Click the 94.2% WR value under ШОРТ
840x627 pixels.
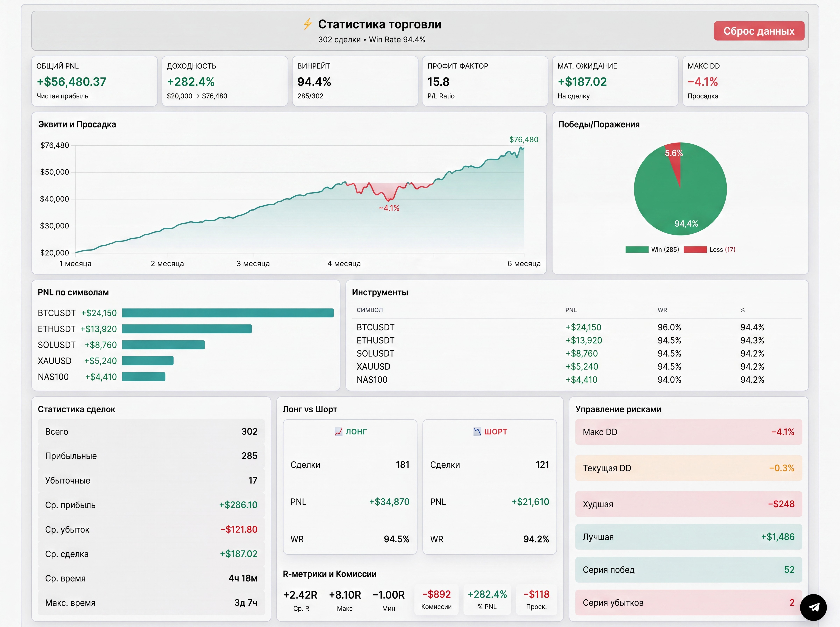pos(536,539)
